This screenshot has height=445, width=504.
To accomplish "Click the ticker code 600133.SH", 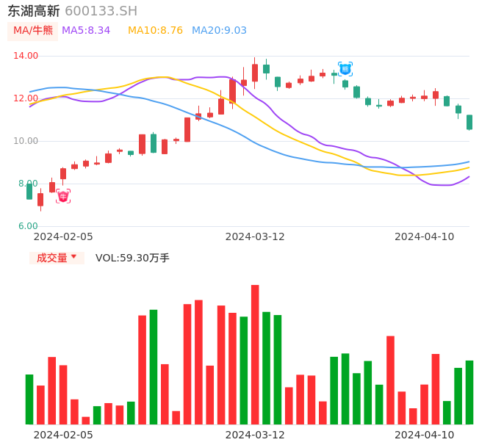I will pos(101,11).
